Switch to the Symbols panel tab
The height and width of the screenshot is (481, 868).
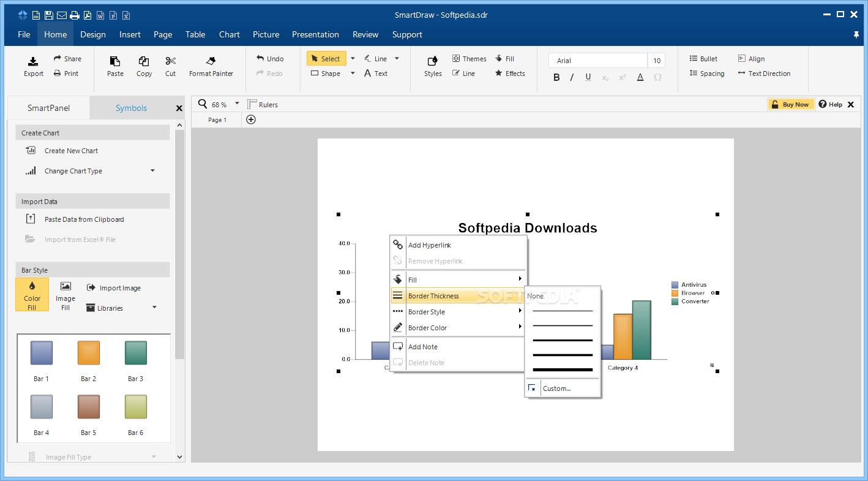pyautogui.click(x=132, y=108)
